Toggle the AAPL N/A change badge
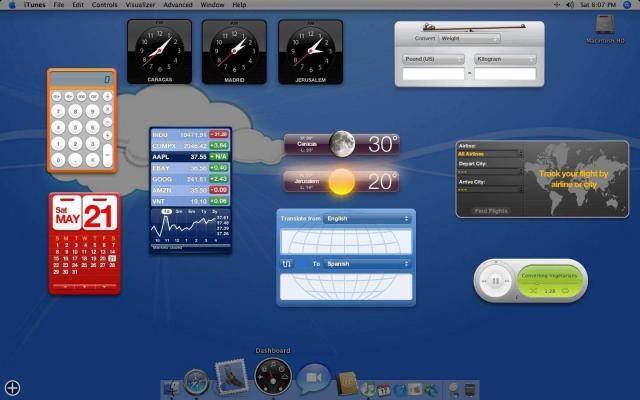The height and width of the screenshot is (400, 640). point(219,157)
